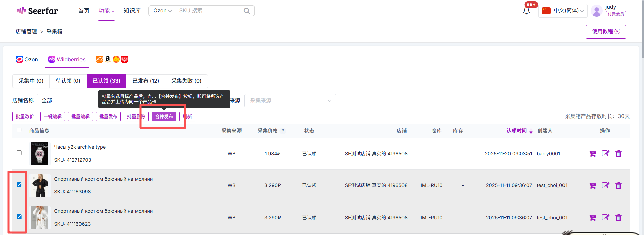
Task: Switch to the 已发布 (12) tab
Action: tap(146, 81)
